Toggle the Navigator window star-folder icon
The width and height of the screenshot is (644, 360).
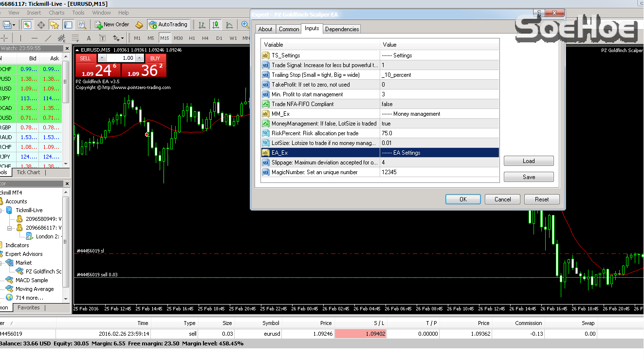(55, 24)
